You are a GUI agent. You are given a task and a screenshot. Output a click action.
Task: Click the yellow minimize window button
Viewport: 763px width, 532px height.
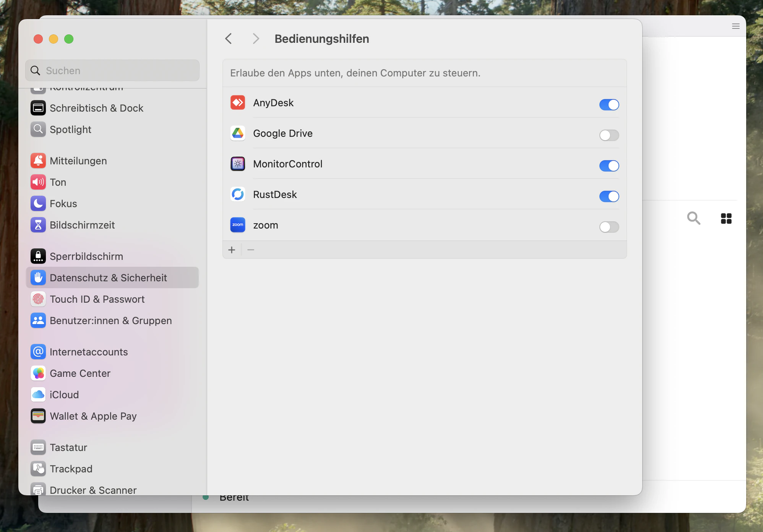click(54, 39)
